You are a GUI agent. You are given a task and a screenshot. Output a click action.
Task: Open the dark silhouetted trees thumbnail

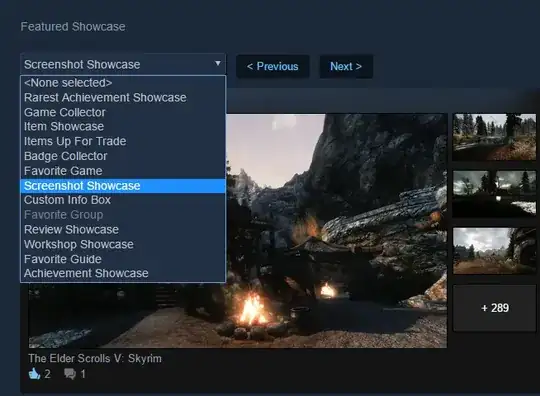(x=495, y=194)
